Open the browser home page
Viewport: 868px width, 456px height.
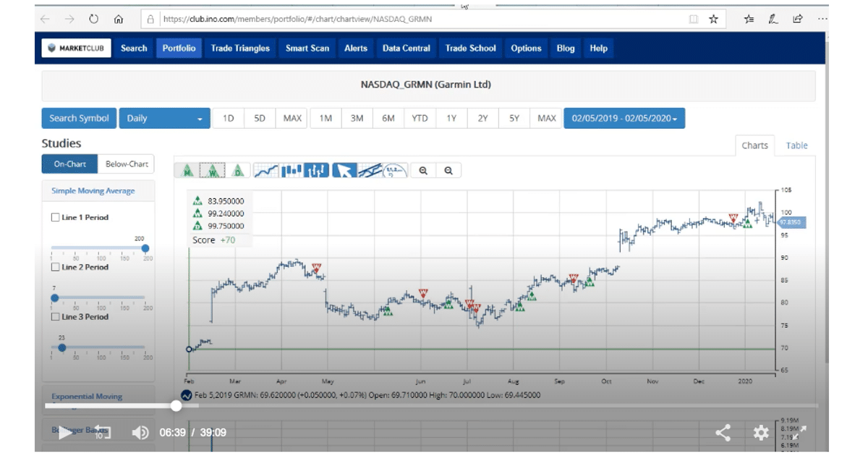coord(119,20)
